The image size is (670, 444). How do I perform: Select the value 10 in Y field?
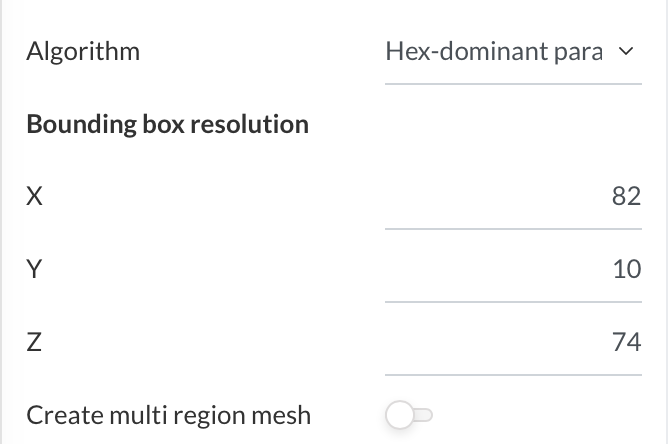pos(627,270)
